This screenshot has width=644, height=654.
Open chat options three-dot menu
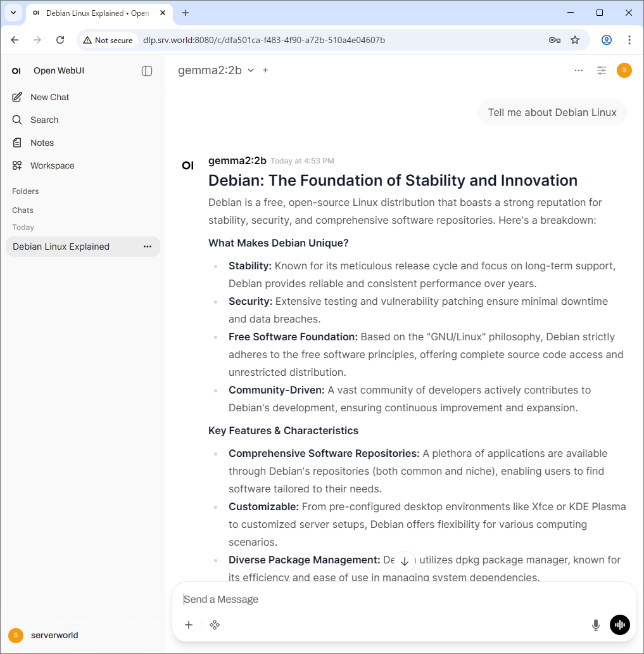[x=579, y=70]
